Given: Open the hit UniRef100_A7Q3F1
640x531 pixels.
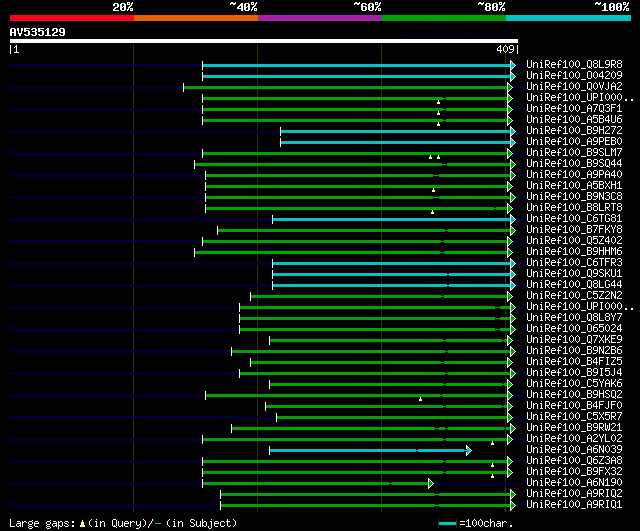Looking at the screenshot, I should pos(574,109).
